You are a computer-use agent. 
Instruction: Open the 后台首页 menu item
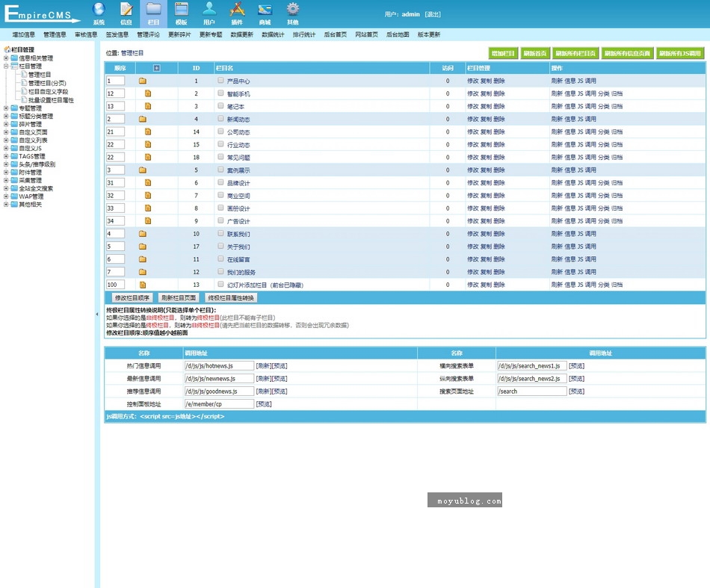click(336, 34)
